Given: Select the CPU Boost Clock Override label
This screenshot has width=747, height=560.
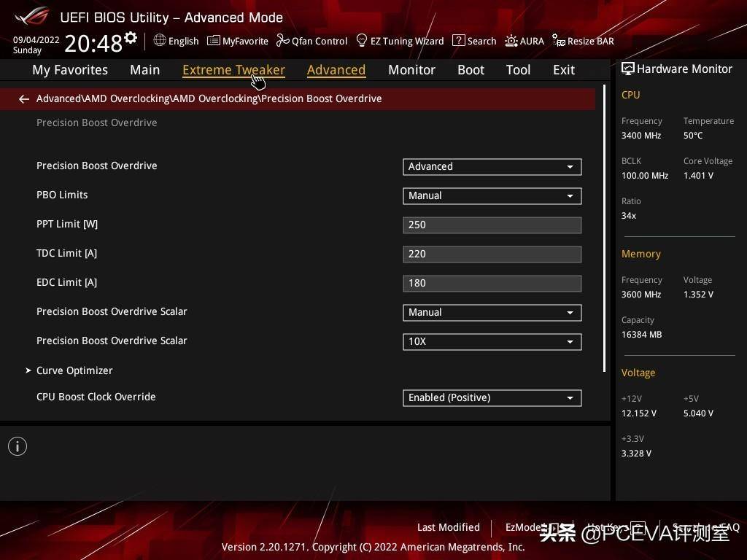Looking at the screenshot, I should 96,397.
